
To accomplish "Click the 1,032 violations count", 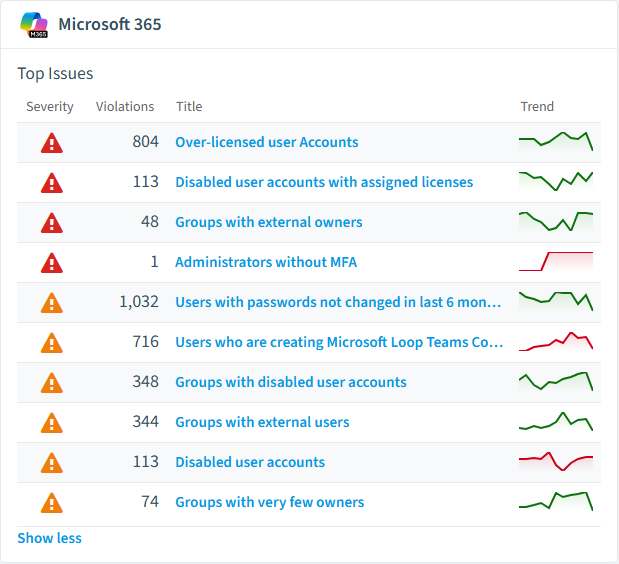I will [x=139, y=302].
